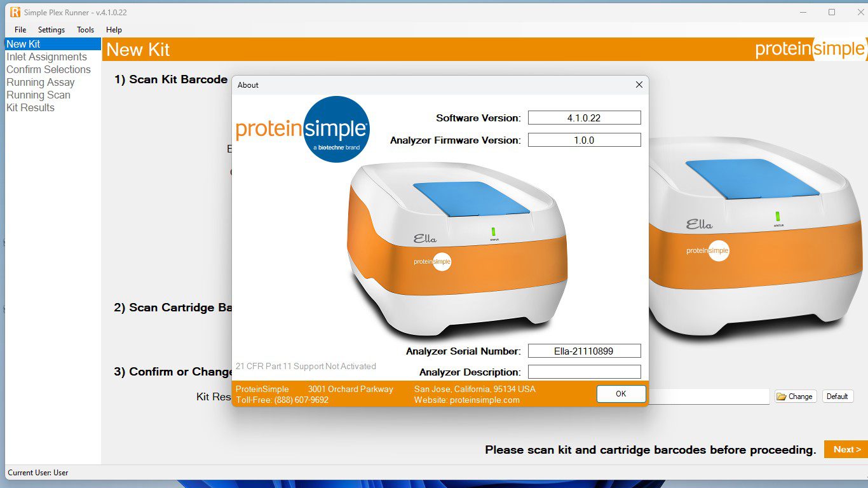Open the Settings menu

51,29
